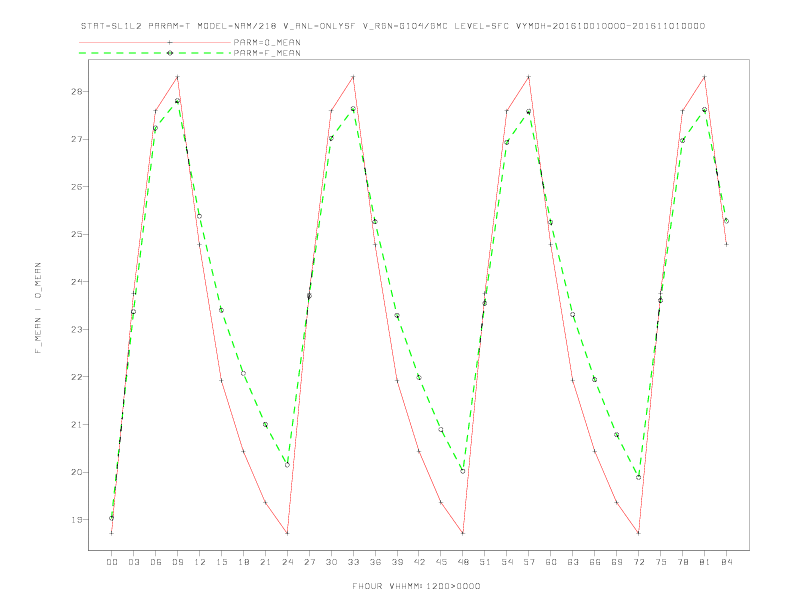Image resolution: width=792 pixels, height=612 pixels.
Task: Click x-axis forecast hour label 09
Action: pyautogui.click(x=177, y=562)
